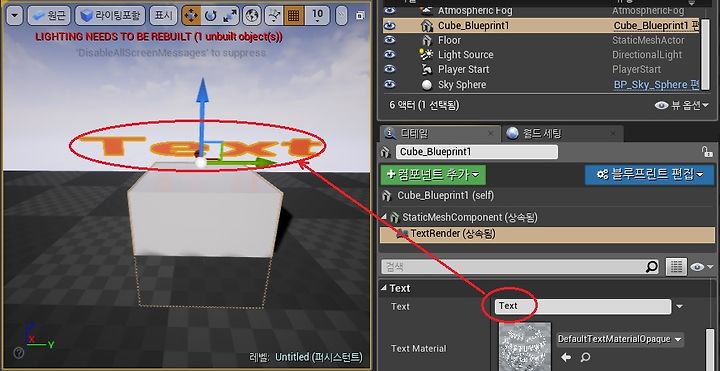Screen dimensions: 720x371
Task: Select Floor in the outliner
Action: [449, 40]
